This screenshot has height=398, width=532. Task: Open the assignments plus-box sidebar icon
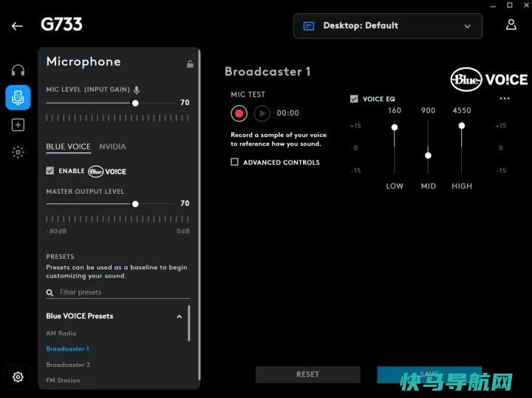[18, 125]
